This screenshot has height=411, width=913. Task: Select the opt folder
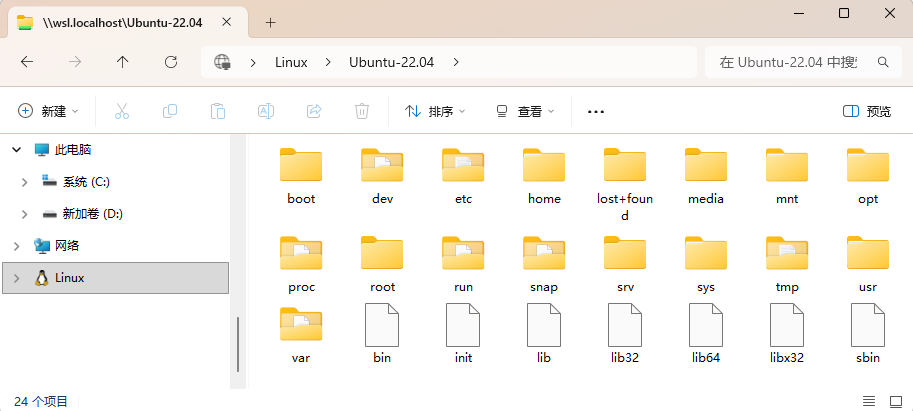(868, 176)
